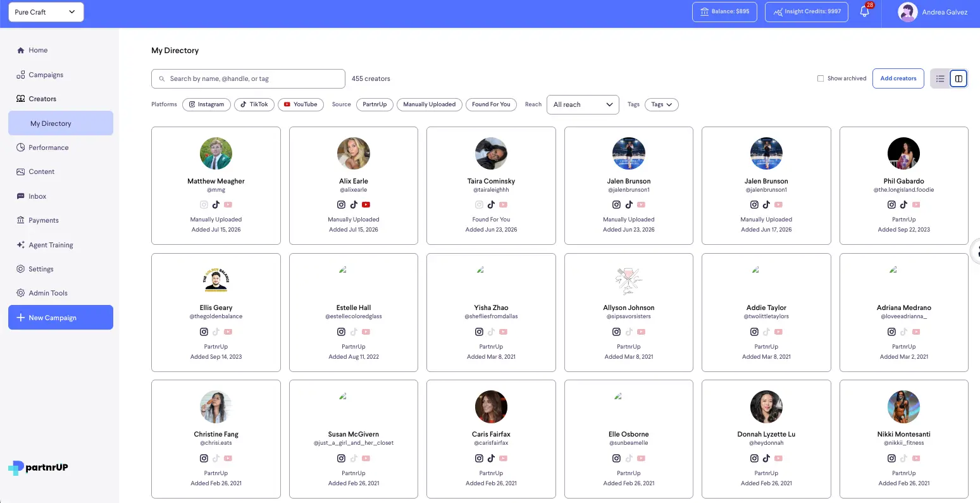
Task: Toggle the Found For You filter
Action: coord(491,104)
